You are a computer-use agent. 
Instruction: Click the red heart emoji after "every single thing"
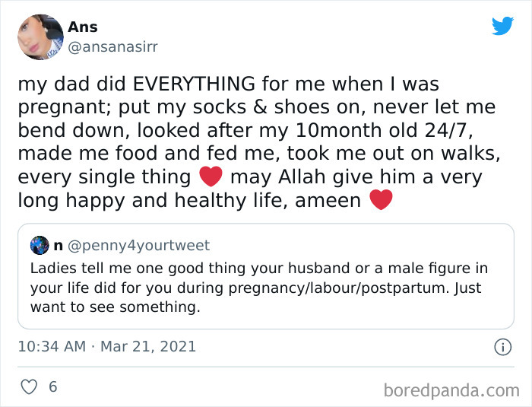pos(210,176)
